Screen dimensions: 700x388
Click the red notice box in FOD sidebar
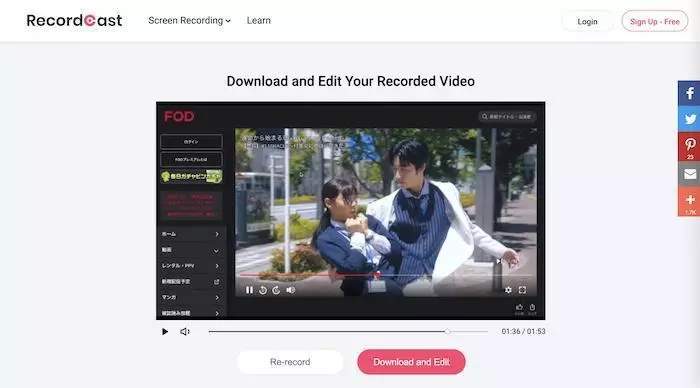[191, 205]
